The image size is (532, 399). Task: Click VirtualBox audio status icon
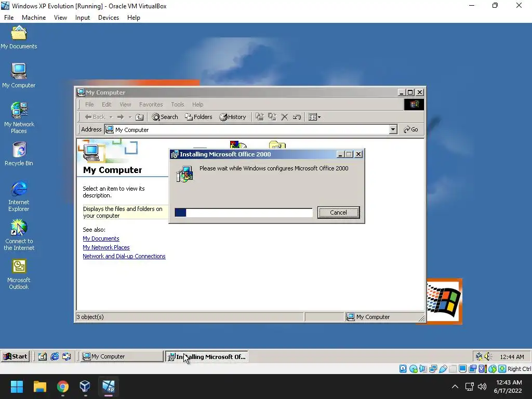[x=423, y=368]
